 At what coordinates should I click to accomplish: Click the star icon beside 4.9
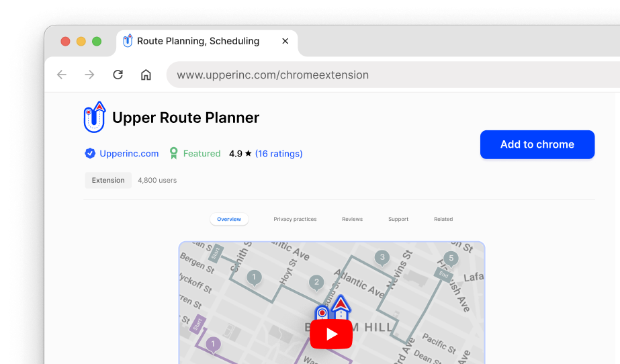[249, 153]
